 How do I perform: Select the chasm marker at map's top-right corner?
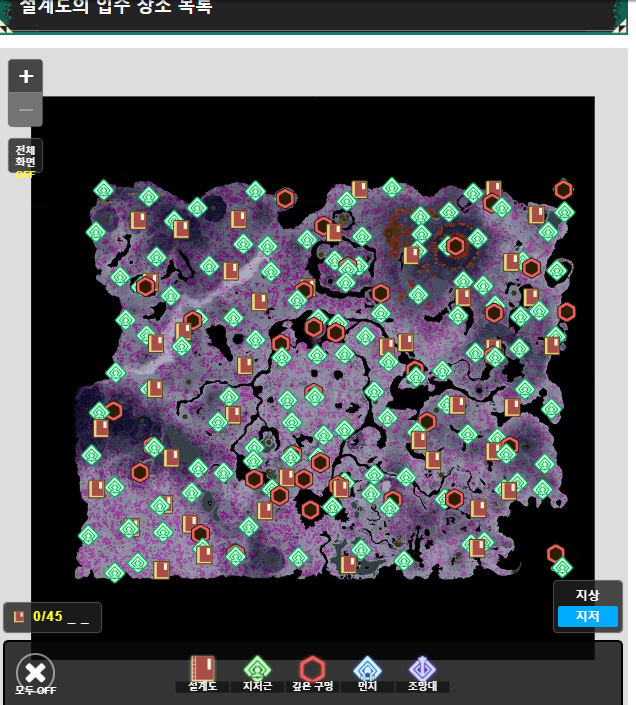click(x=563, y=190)
